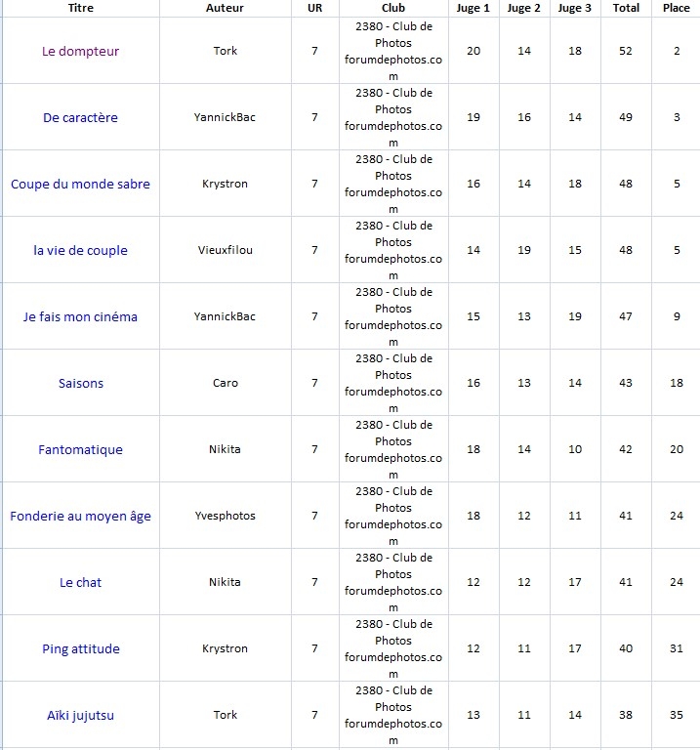Open the 'Saisons' photo link
This screenshot has height=750, width=700.
point(80,383)
